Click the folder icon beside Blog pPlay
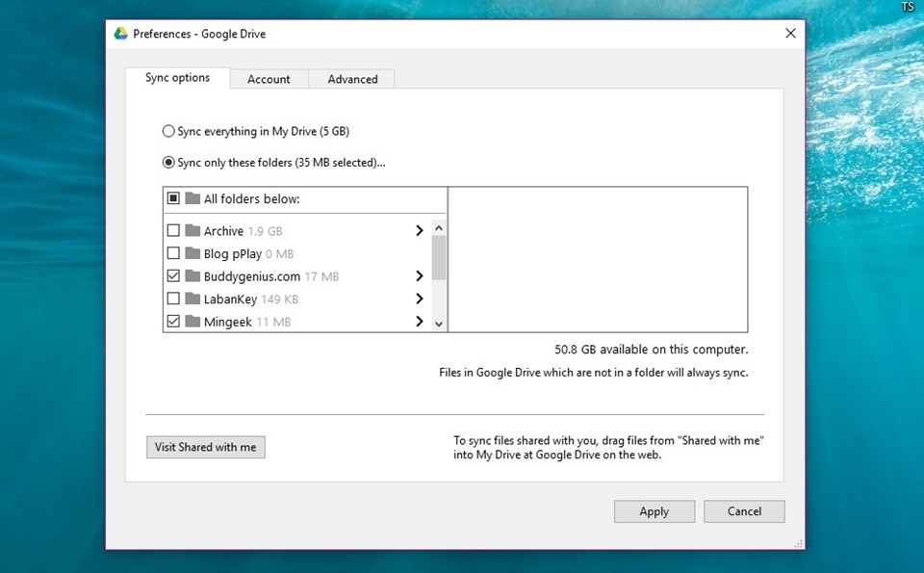 (x=192, y=253)
